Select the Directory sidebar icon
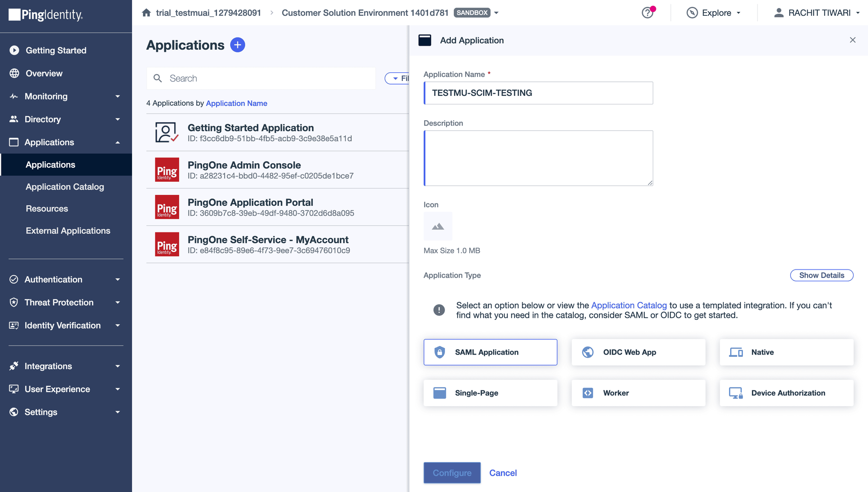This screenshot has width=868, height=492. point(14,119)
